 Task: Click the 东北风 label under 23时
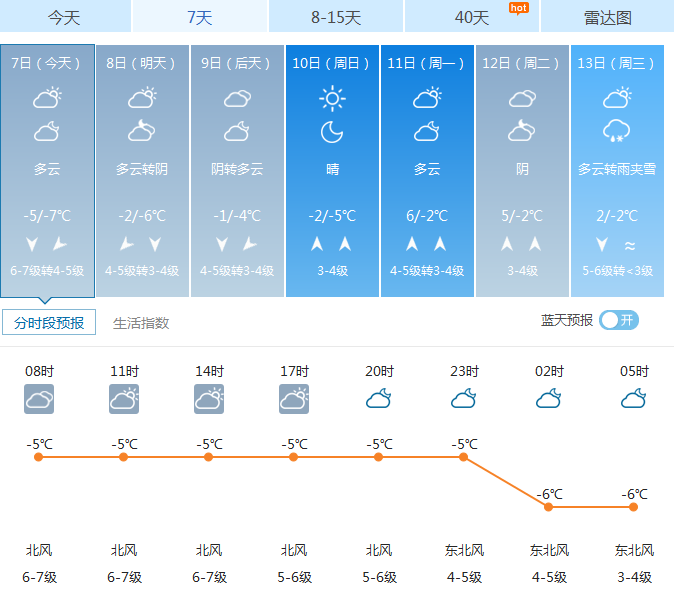click(x=464, y=550)
